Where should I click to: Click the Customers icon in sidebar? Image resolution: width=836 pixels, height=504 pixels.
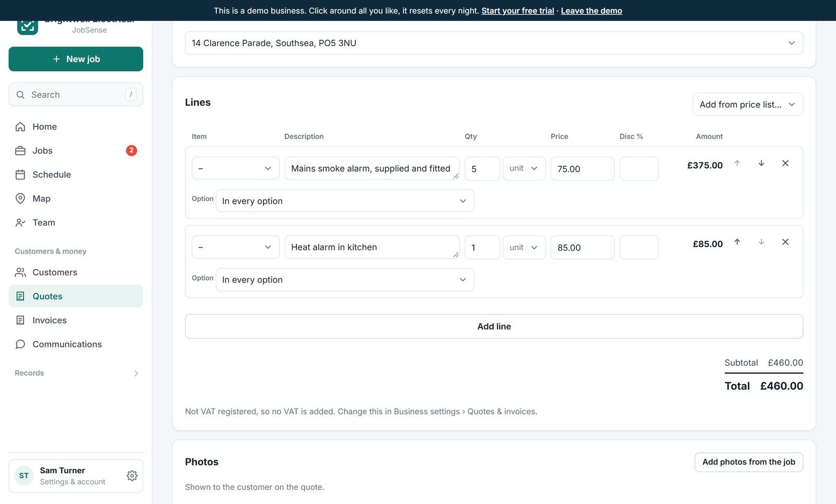[x=20, y=272]
